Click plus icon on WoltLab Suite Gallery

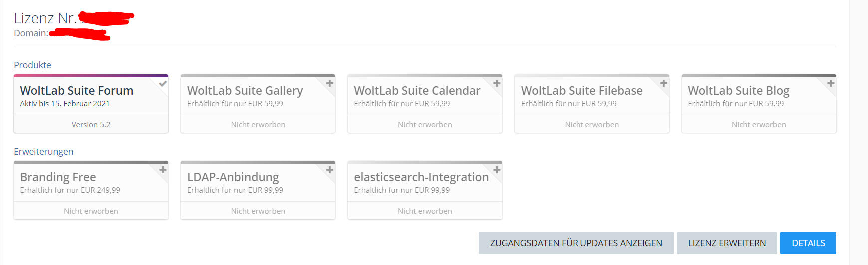[x=329, y=83]
